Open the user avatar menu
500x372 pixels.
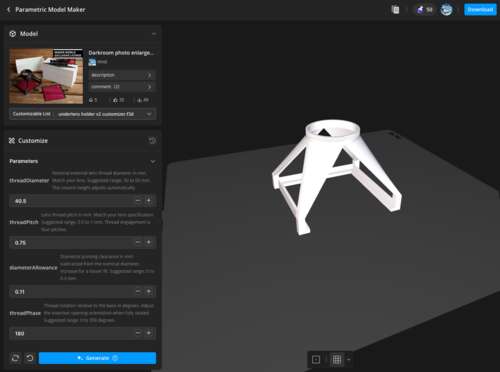[447, 10]
